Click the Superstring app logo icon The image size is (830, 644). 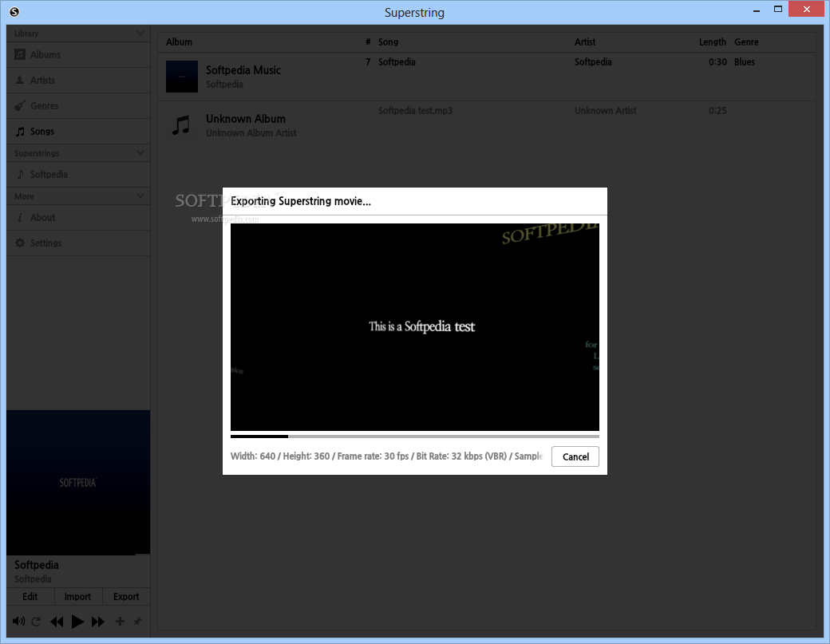pyautogui.click(x=14, y=12)
